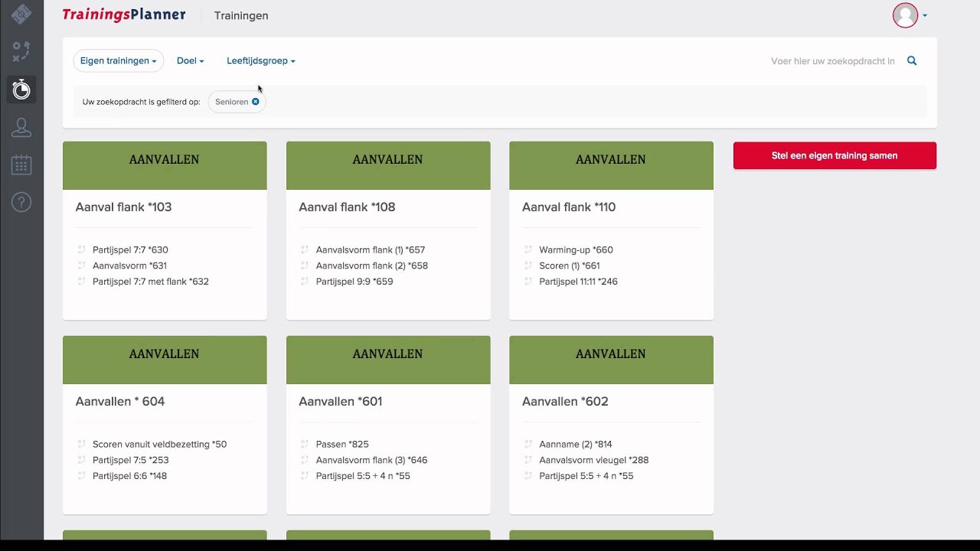The height and width of the screenshot is (551, 980).
Task: Click exercise icon beside Partijspel 7:7 *630
Action: (x=81, y=250)
